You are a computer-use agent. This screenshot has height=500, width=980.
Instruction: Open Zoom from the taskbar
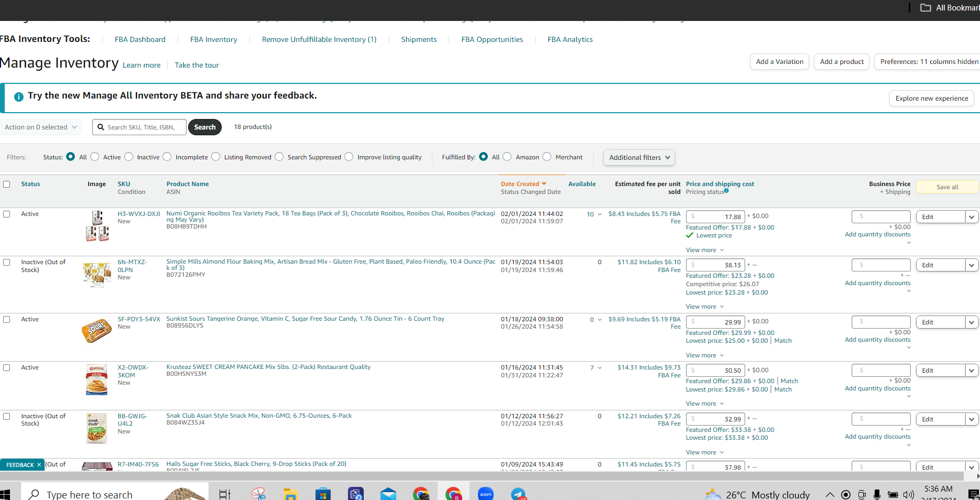(x=486, y=494)
